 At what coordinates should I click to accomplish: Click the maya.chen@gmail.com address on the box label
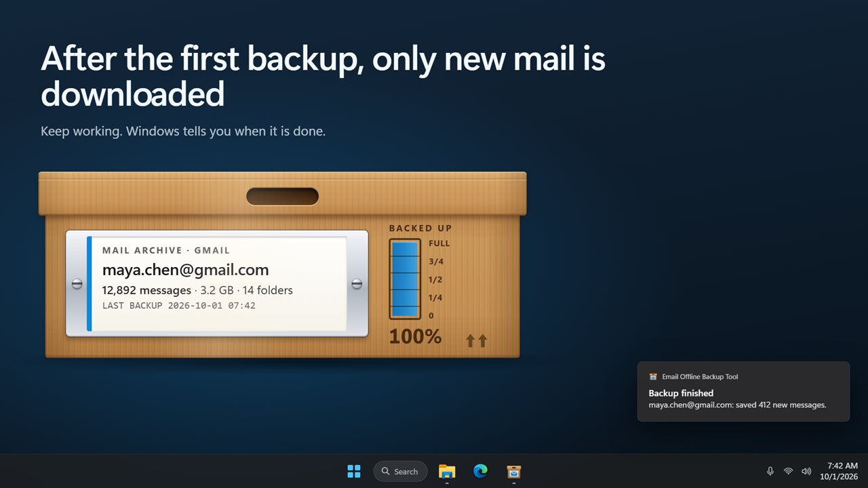tap(185, 270)
